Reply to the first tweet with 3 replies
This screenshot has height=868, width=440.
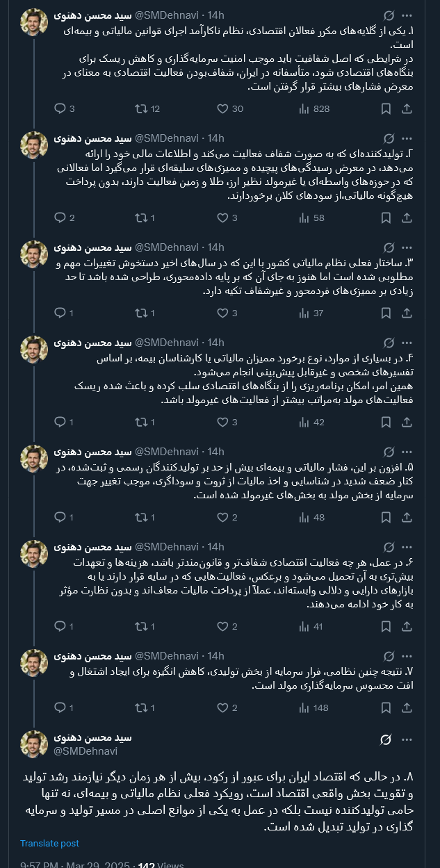[60, 108]
